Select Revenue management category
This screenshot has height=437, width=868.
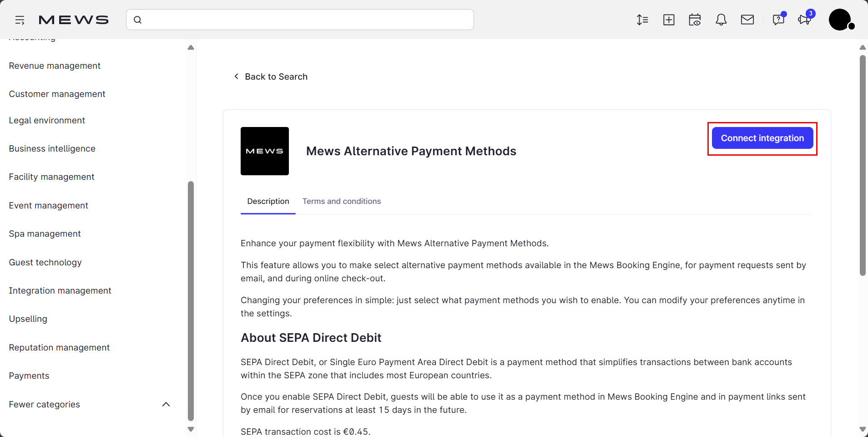point(55,66)
